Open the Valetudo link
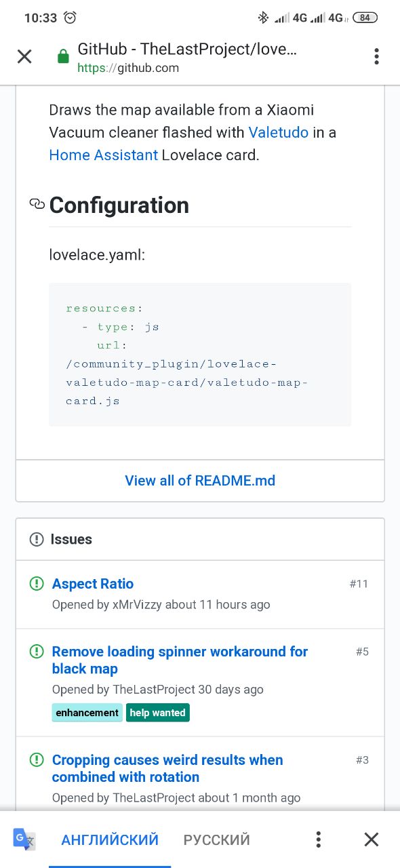This screenshot has height=868, width=400. click(x=279, y=132)
